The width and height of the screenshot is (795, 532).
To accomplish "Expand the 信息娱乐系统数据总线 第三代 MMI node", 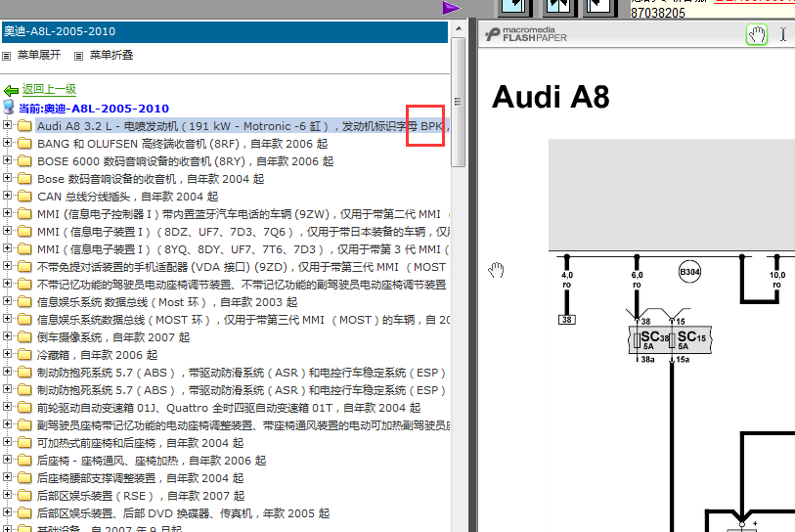I will coord(7,319).
